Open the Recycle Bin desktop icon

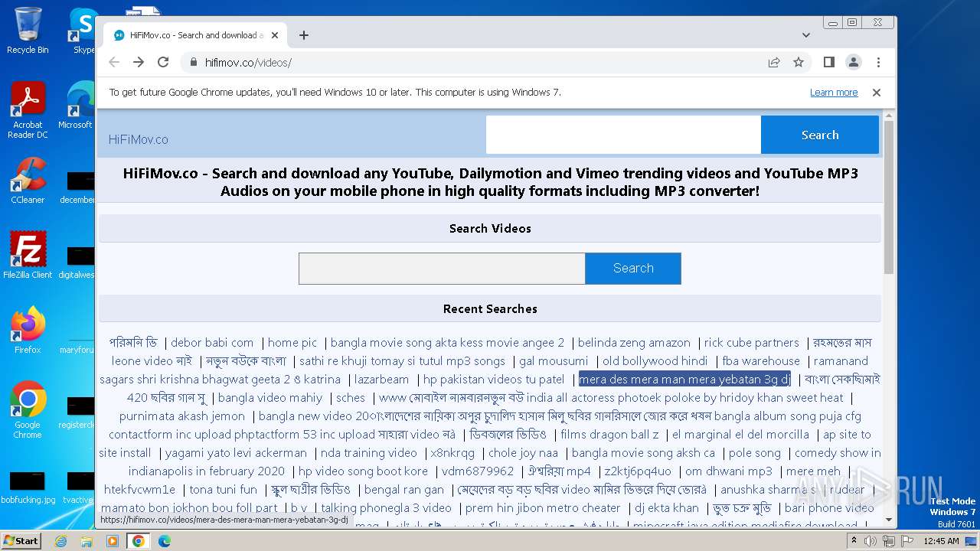click(28, 31)
